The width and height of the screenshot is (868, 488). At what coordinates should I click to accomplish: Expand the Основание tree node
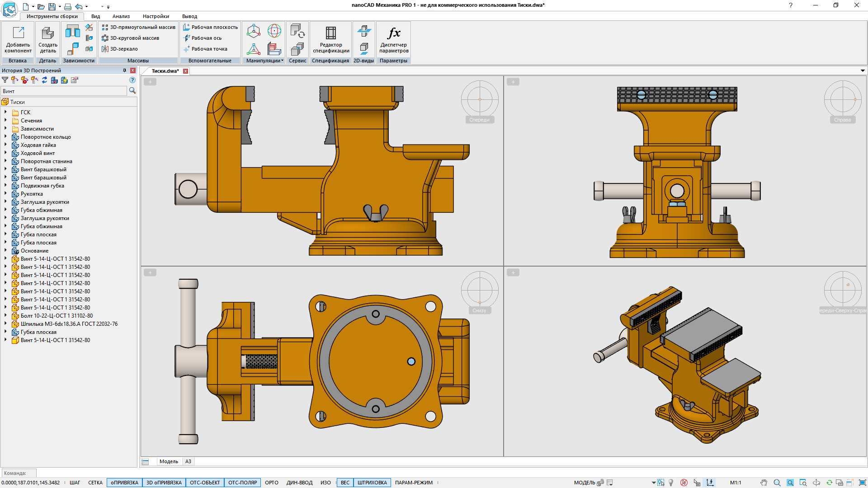[x=5, y=251]
